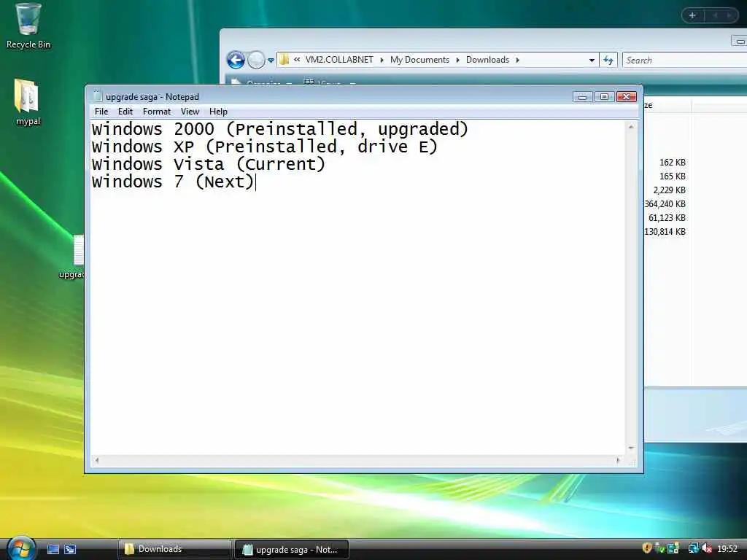Click the Show Desktop quick launch icon
Viewport: 747px width, 560px height.
(x=53, y=549)
